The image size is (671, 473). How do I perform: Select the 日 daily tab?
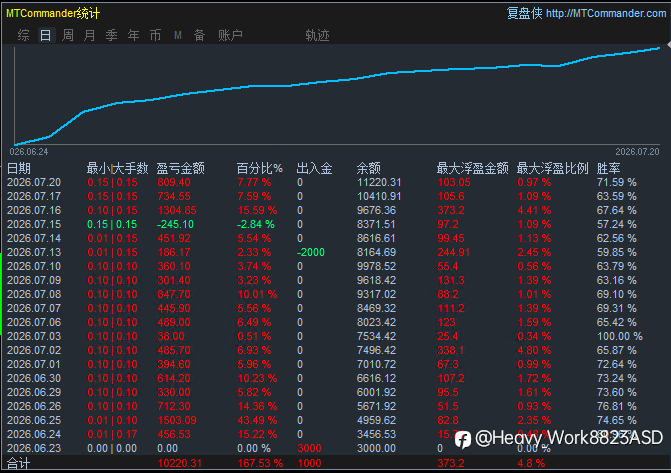(x=46, y=35)
